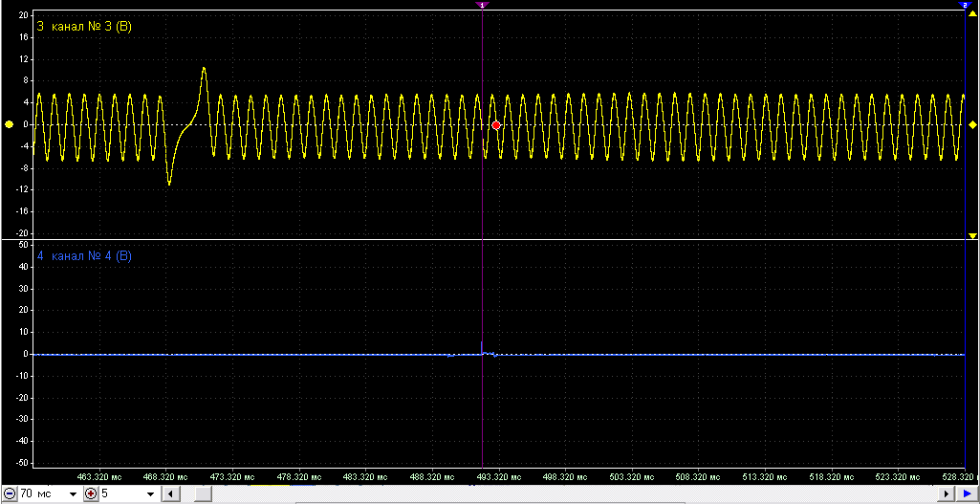This screenshot has width=980, height=504.
Task: Click the horizontal scrollbar thumb
Action: pos(203,494)
